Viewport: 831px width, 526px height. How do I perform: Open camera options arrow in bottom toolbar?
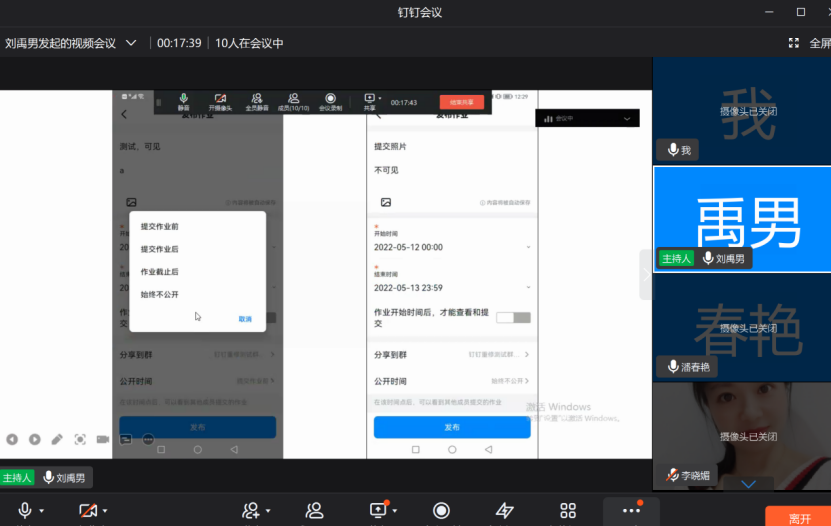[105, 511]
